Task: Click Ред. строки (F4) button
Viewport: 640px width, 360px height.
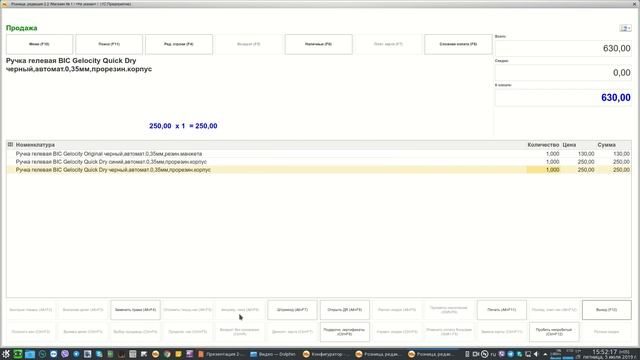Action: click(179, 44)
